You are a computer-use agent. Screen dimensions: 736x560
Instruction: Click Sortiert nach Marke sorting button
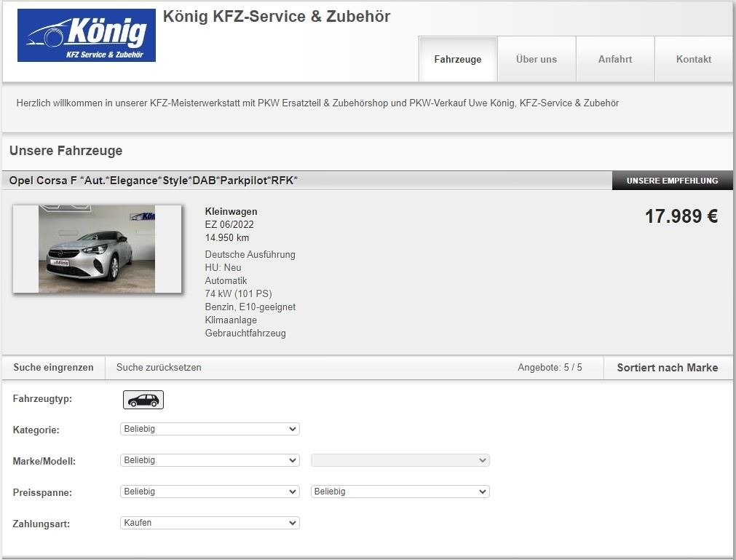click(667, 368)
